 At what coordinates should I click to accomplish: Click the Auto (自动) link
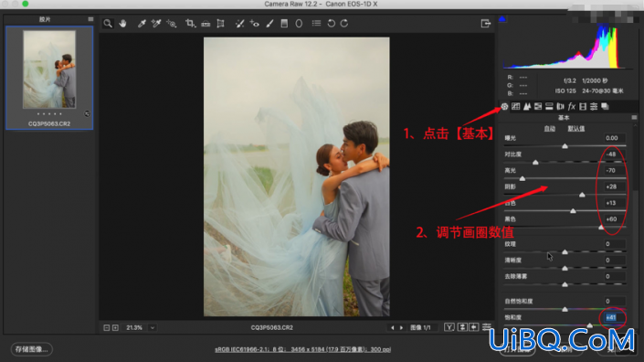pyautogui.click(x=550, y=129)
